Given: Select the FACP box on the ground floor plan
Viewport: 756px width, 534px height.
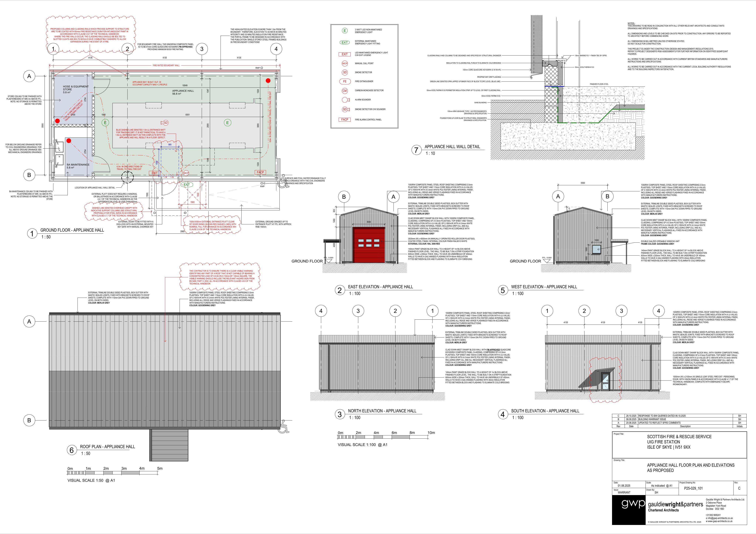Looking at the screenshot, I should pos(260,172).
